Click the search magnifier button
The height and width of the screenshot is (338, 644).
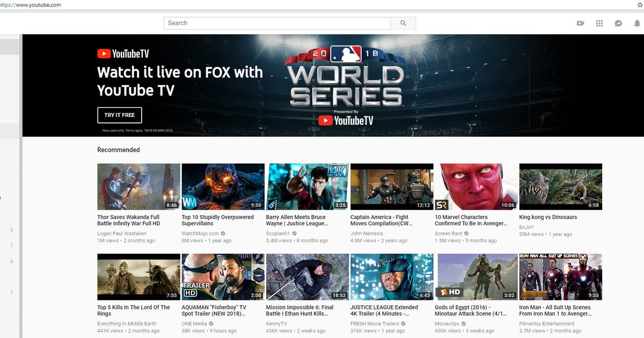pyautogui.click(x=403, y=23)
